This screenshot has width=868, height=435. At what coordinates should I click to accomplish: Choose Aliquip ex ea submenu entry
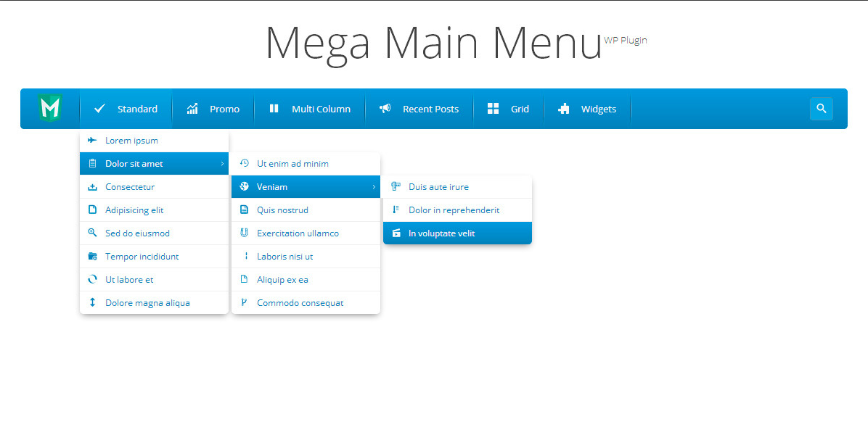(x=306, y=280)
